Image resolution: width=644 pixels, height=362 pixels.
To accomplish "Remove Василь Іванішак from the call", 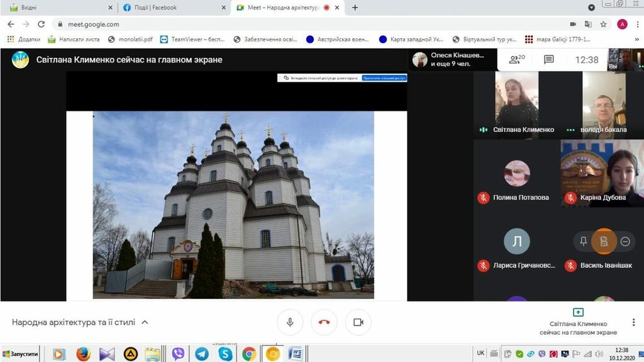I will 625,241.
